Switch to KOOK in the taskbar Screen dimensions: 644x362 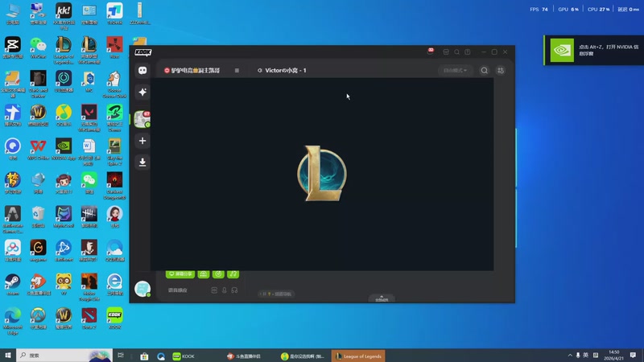(x=184, y=356)
